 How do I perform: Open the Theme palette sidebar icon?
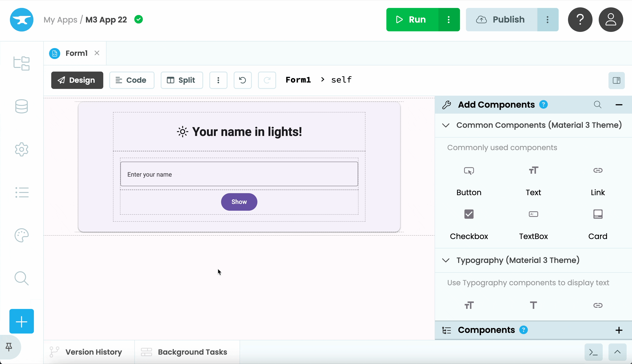point(22,235)
